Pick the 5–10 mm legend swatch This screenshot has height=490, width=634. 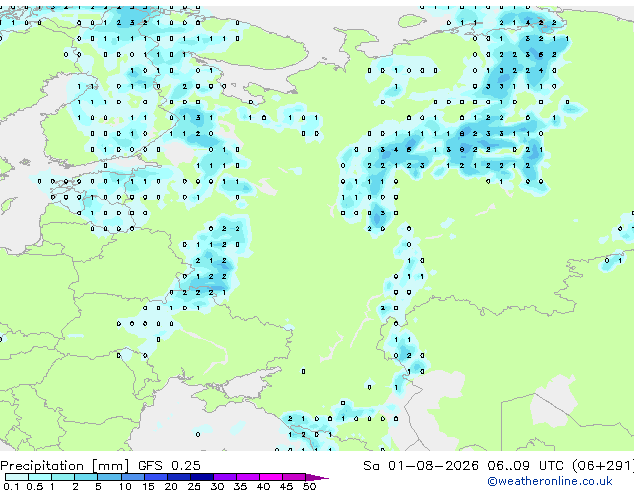(109, 477)
